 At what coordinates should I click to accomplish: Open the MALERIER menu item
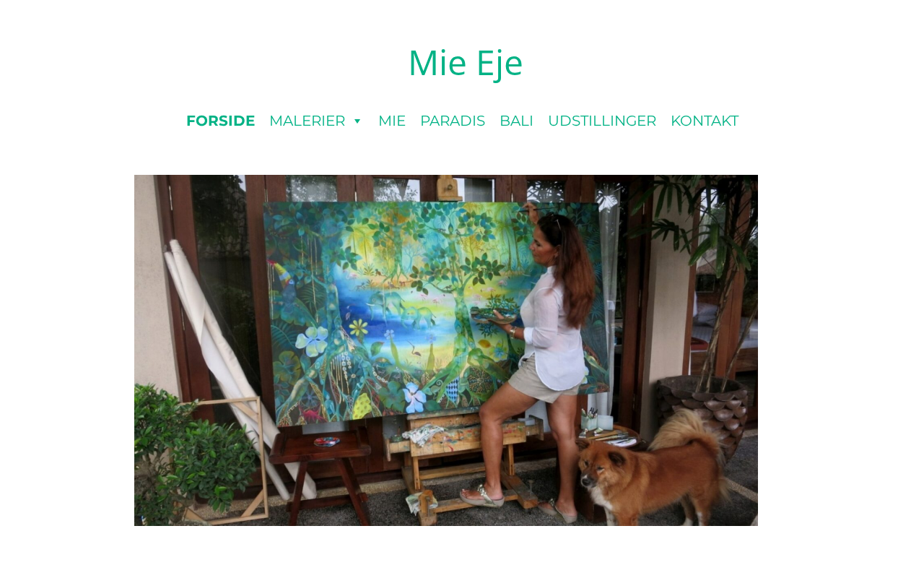(307, 121)
